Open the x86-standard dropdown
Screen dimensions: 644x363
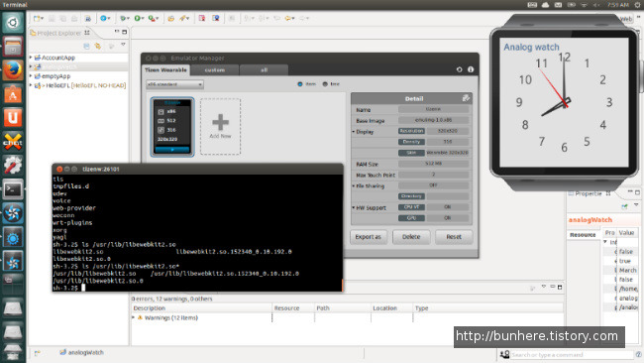(x=174, y=84)
